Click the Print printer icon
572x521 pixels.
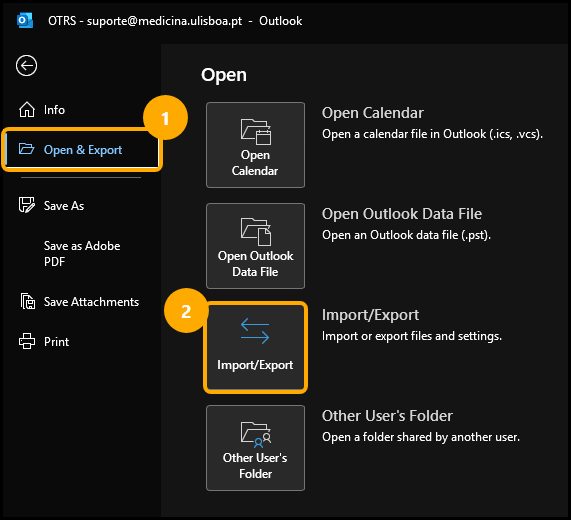pyautogui.click(x=27, y=341)
